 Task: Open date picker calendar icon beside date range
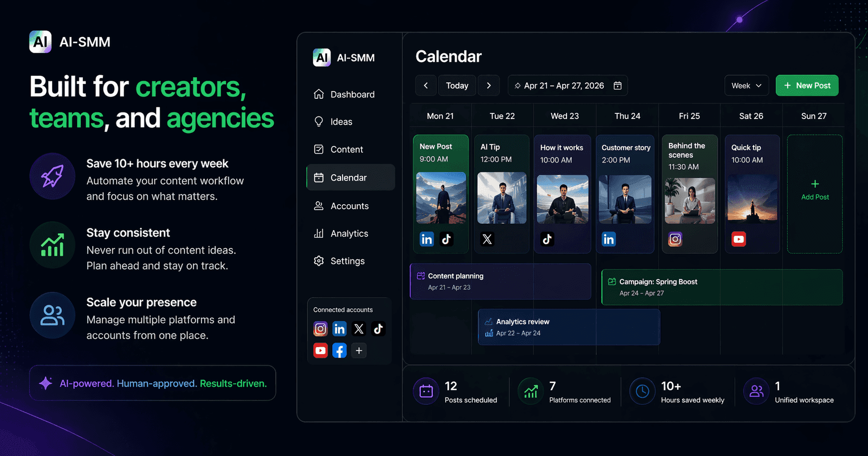pyautogui.click(x=618, y=86)
